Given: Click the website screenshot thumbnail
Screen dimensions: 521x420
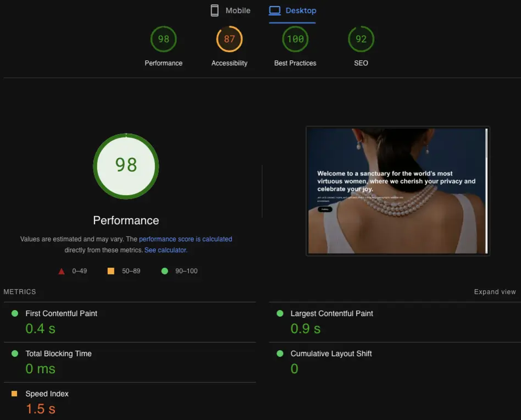Looking at the screenshot, I should (x=397, y=191).
